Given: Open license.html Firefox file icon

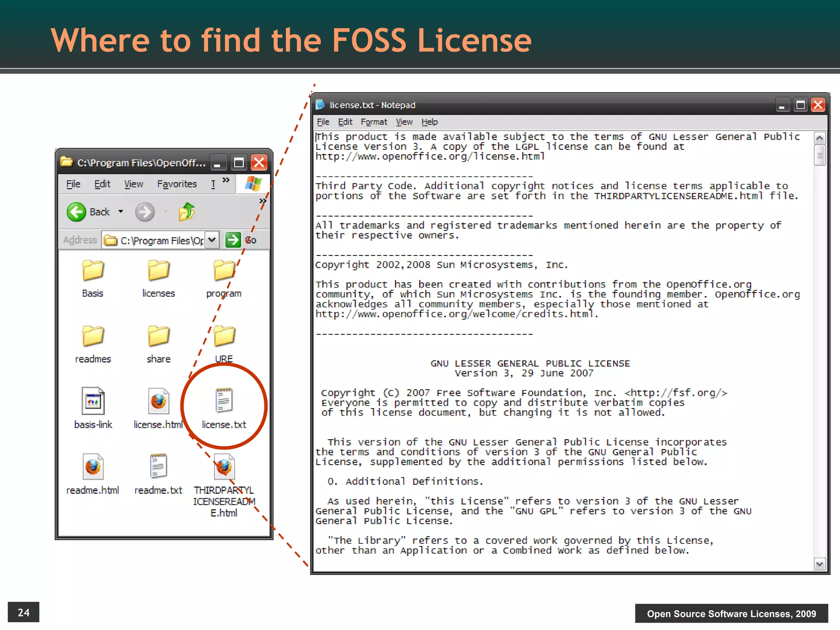Looking at the screenshot, I should point(158,402).
